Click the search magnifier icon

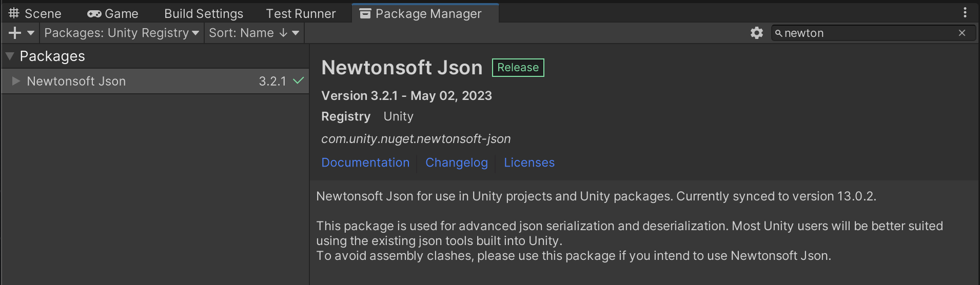pyautogui.click(x=778, y=33)
